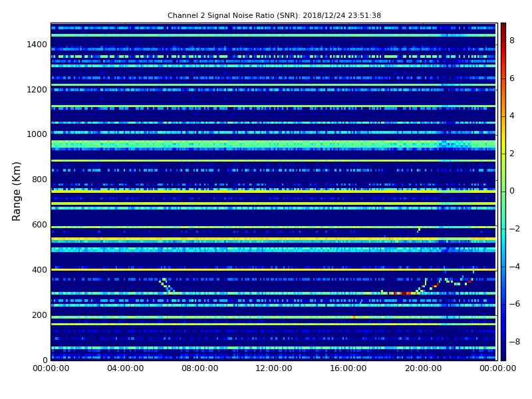Screen dimensions: 532x399
Task: Click the dark red top of the colorbar
Action: (x=503, y=29)
